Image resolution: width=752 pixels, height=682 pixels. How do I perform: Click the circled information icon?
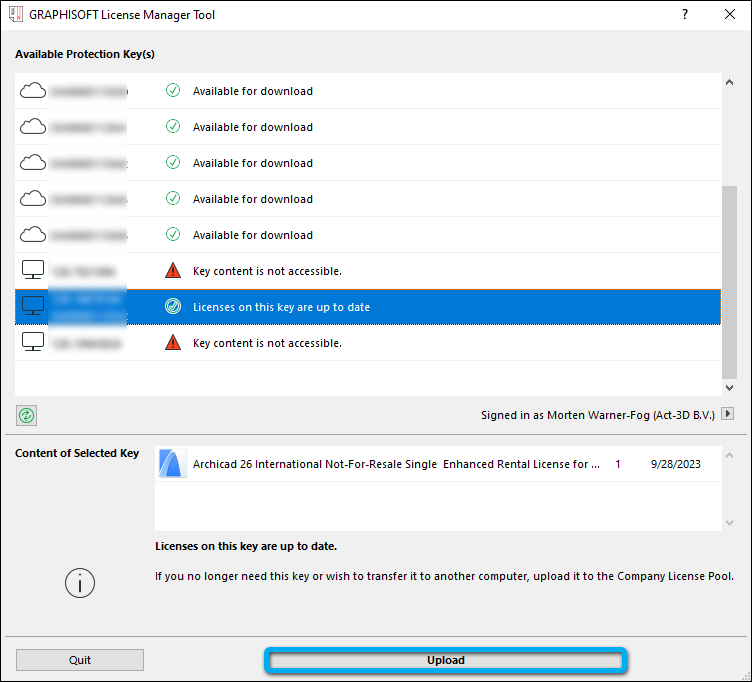pos(80,583)
